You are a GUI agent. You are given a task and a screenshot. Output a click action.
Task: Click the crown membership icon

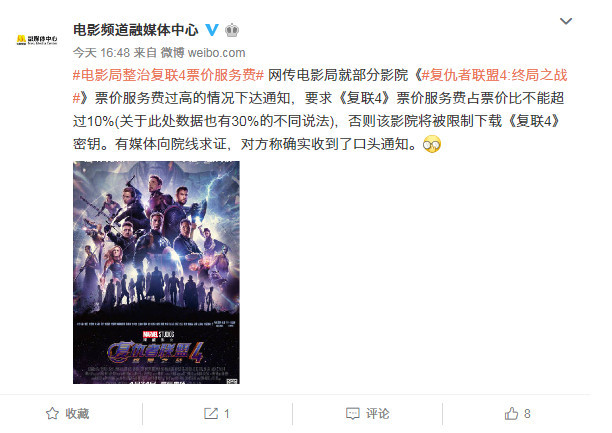click(x=232, y=30)
